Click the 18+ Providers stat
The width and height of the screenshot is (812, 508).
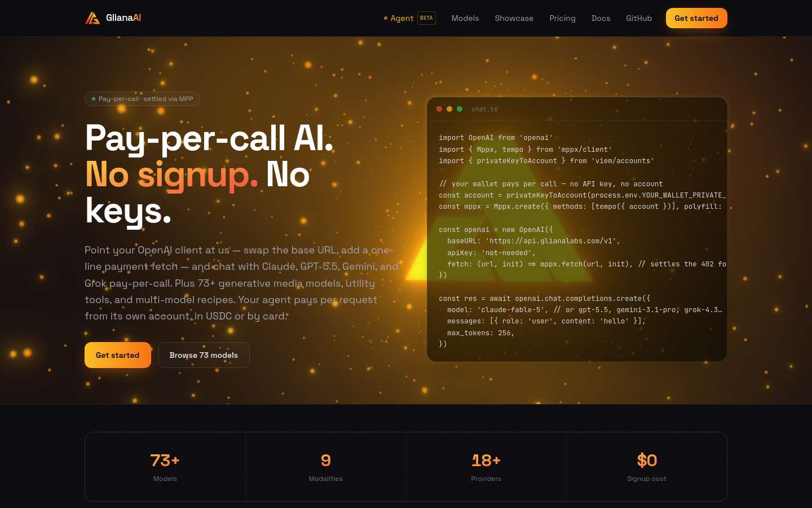486,467
